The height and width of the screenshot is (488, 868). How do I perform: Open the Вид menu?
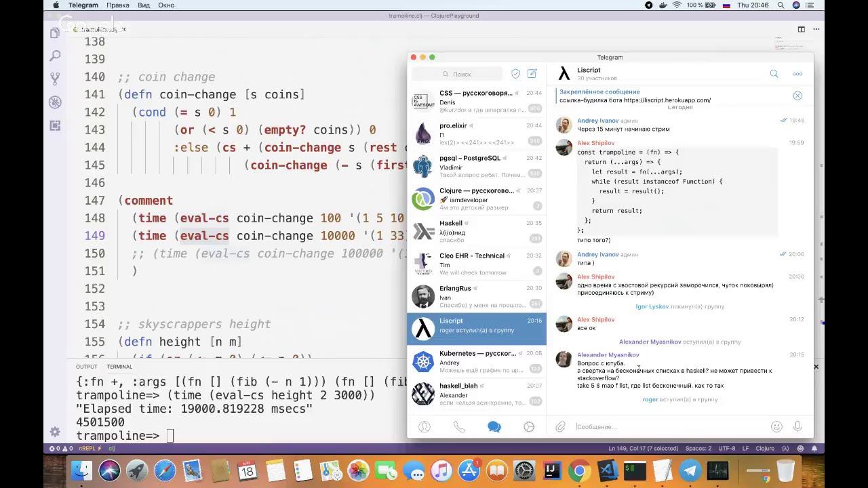pyautogui.click(x=144, y=5)
